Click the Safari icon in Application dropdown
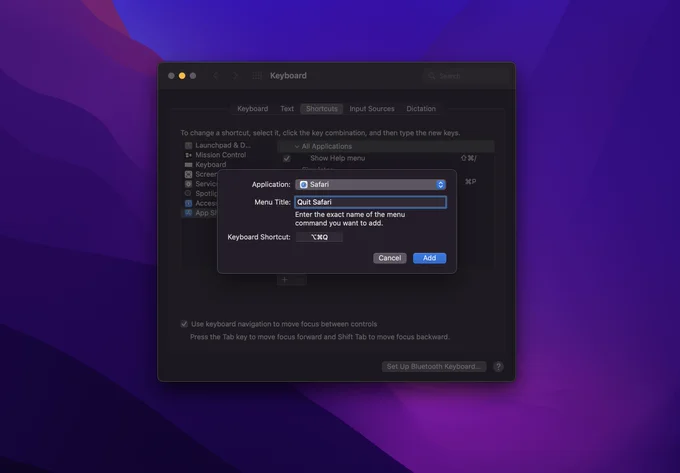This screenshot has width=680, height=473. [x=304, y=185]
